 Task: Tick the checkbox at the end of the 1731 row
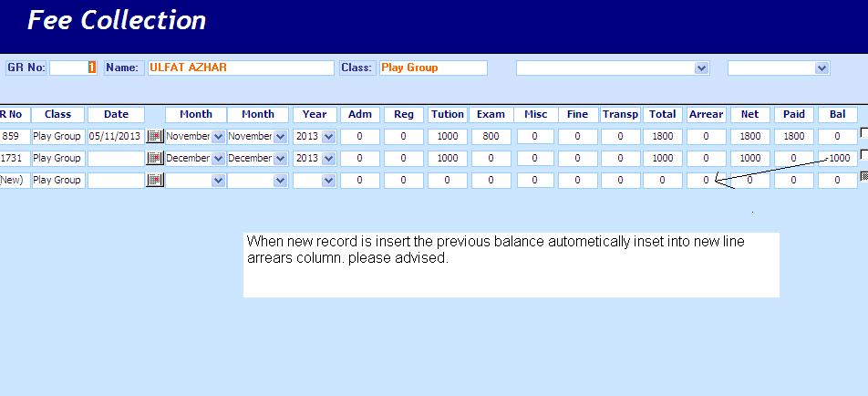click(864, 154)
